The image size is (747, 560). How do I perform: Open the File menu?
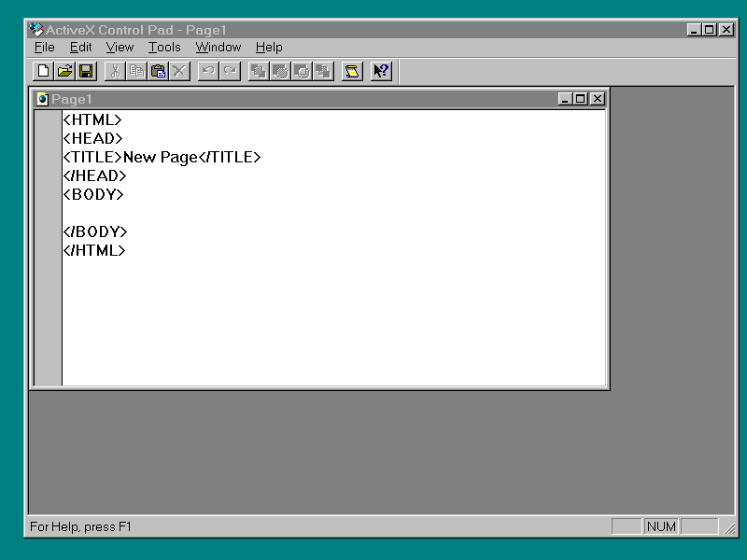tap(45, 47)
